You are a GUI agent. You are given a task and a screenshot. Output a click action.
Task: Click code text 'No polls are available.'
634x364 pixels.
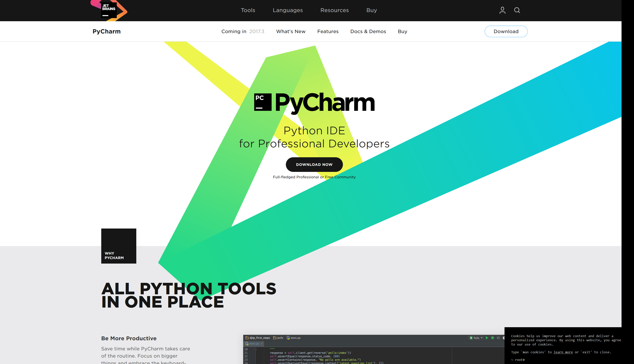click(x=339, y=360)
